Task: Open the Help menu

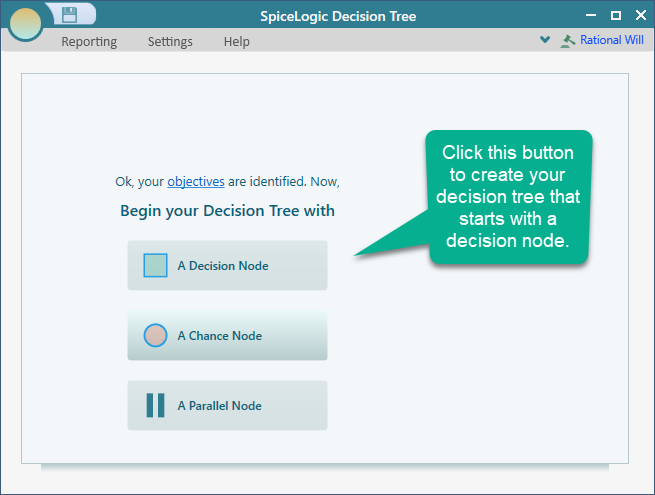Action: 236,42
